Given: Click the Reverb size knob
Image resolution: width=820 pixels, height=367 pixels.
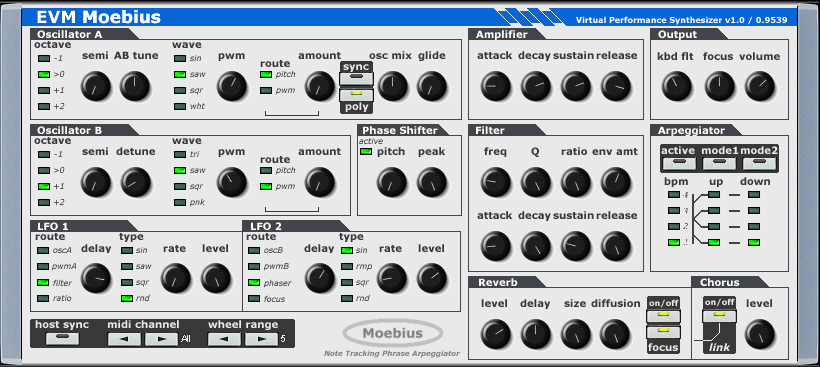Looking at the screenshot, I should 576,335.
